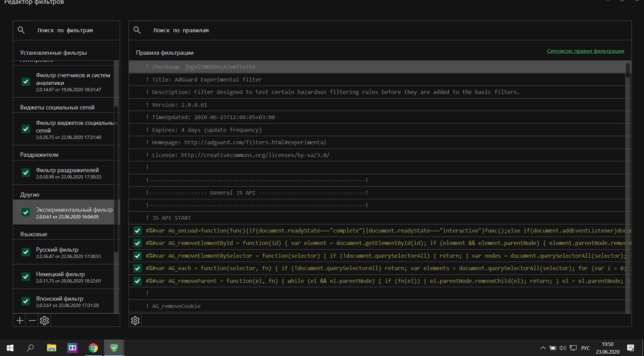Disable the AG_onLoad rule checkbox
Viewport: 644px width, 356px height.
(x=137, y=231)
